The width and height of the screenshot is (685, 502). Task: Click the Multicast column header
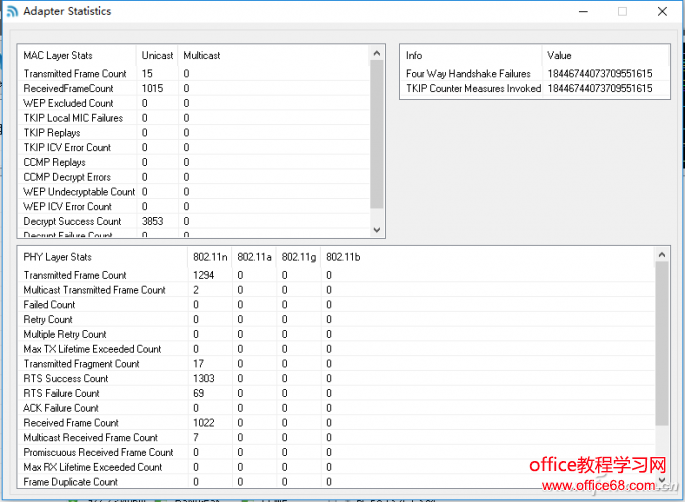(201, 55)
